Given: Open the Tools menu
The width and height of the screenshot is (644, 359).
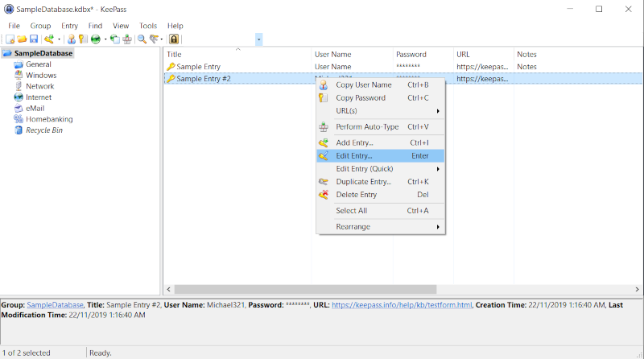Looking at the screenshot, I should [x=148, y=26].
